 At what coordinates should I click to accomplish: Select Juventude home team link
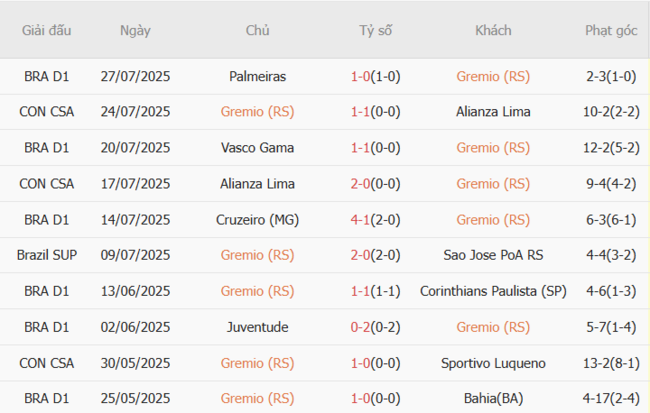click(x=257, y=327)
